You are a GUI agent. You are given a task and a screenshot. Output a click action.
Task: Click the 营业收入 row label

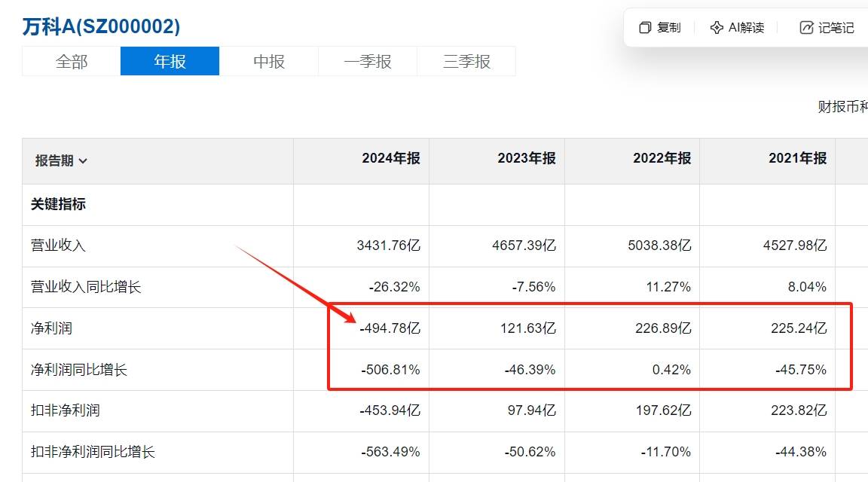58,246
